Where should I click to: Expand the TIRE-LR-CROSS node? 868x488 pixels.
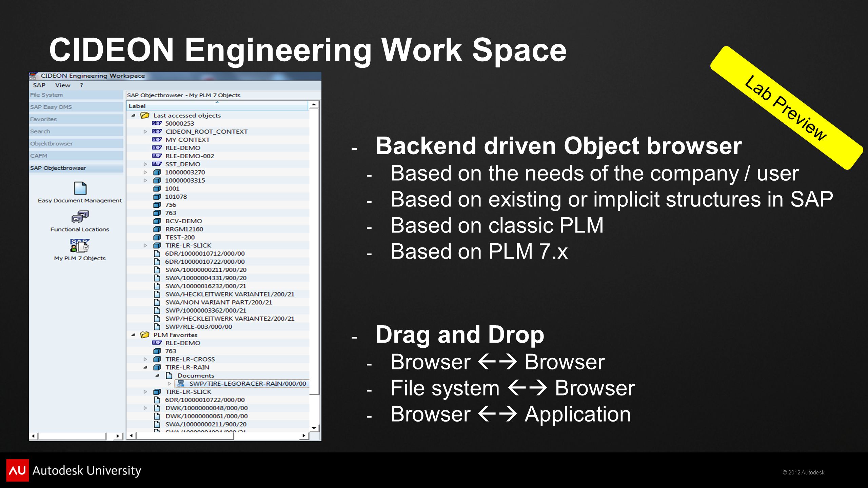pyautogui.click(x=145, y=359)
